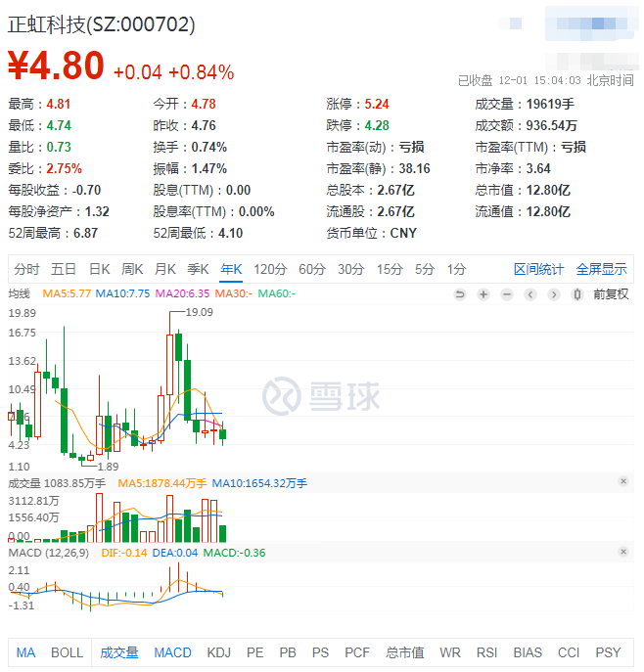Enable the KDJ indicator
Viewport: 644px width, 672px height.
(219, 654)
